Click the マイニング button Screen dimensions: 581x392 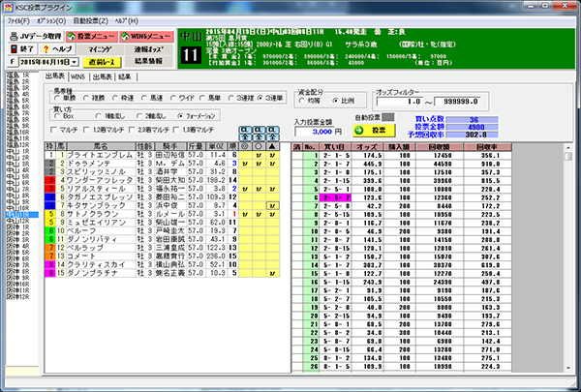(100, 49)
